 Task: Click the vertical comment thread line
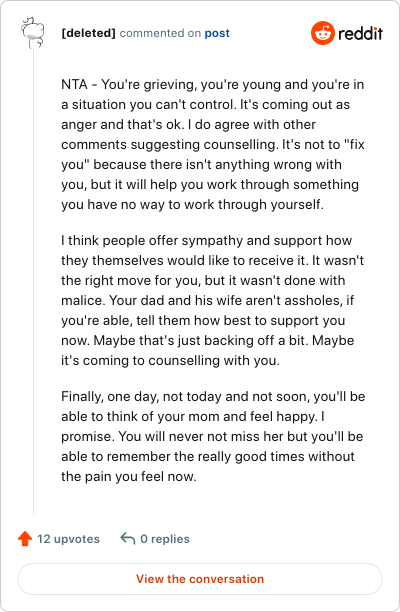pos(33,281)
